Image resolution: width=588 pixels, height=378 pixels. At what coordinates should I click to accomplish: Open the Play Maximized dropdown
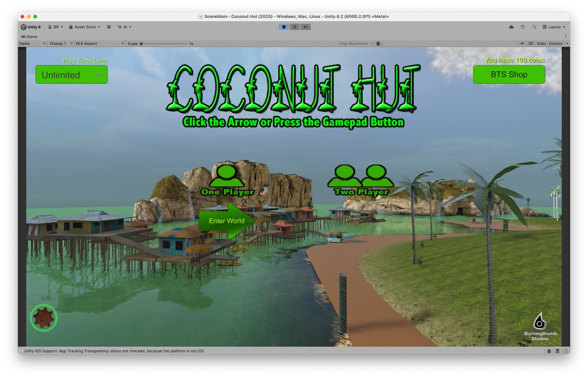(x=356, y=44)
